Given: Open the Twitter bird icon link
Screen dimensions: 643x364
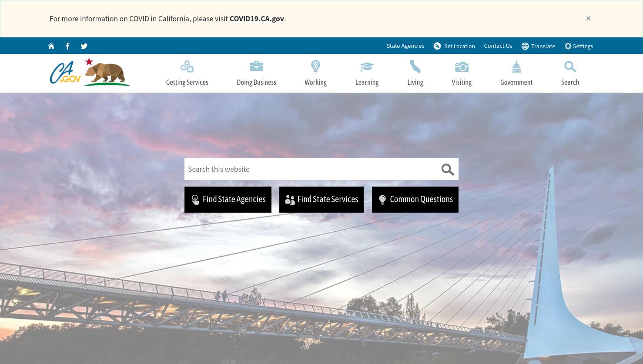Looking at the screenshot, I should pyautogui.click(x=84, y=46).
